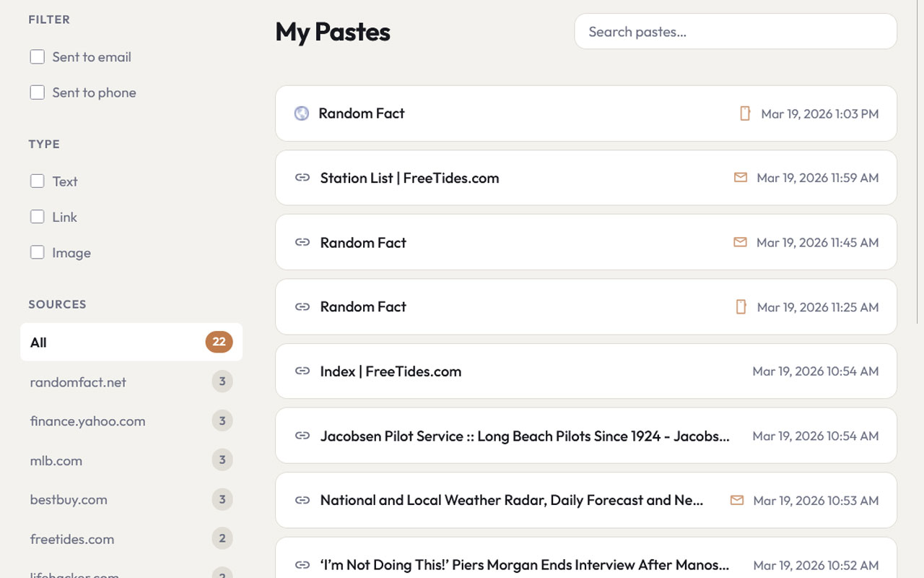Click the phone icon on the 1:03 PM paste

pos(745,113)
